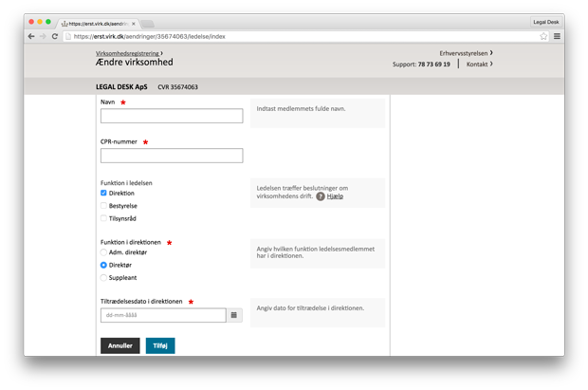Open the Virksomhedsregistrering breadcrumb link
Screen dimensions: 588x390
(x=127, y=53)
